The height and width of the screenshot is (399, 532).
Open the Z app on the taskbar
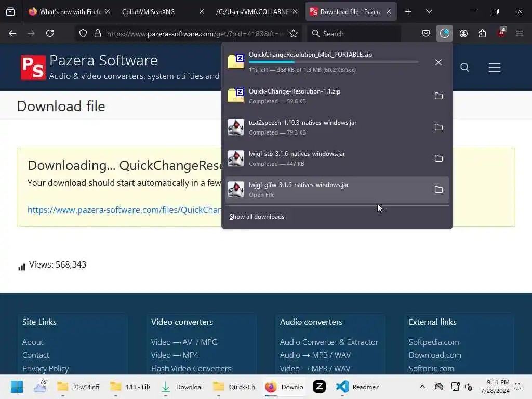click(x=320, y=387)
